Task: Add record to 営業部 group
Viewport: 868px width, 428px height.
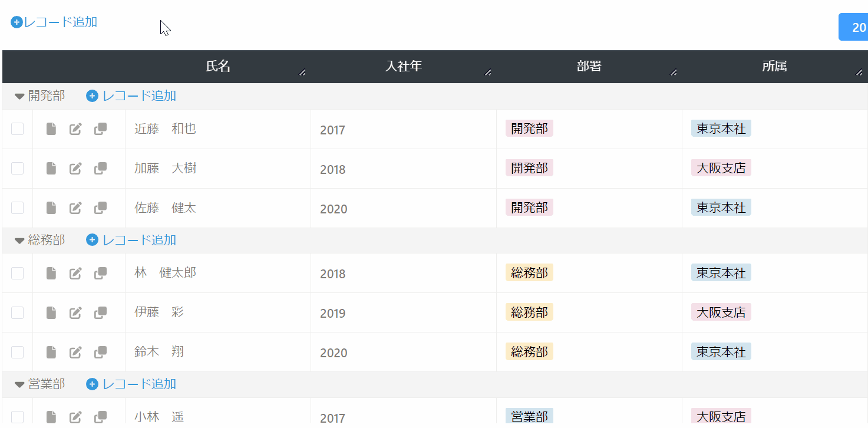Action: point(131,384)
